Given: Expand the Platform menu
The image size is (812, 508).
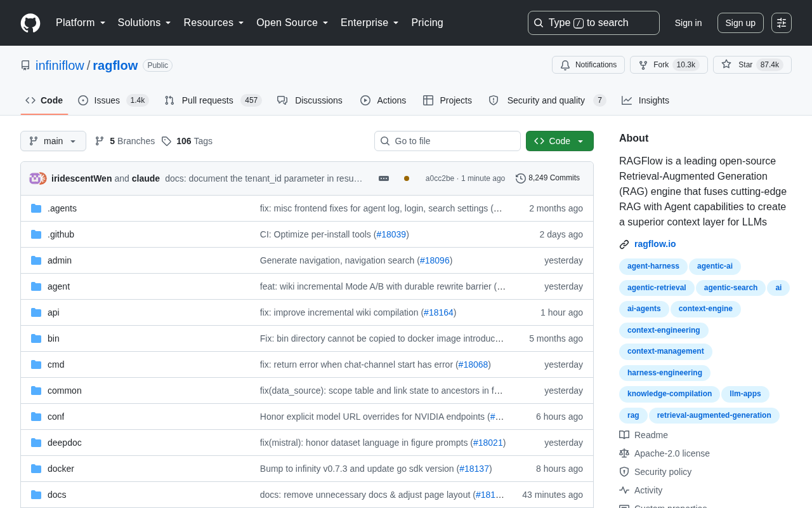Looking at the screenshot, I should pyautogui.click(x=81, y=23).
